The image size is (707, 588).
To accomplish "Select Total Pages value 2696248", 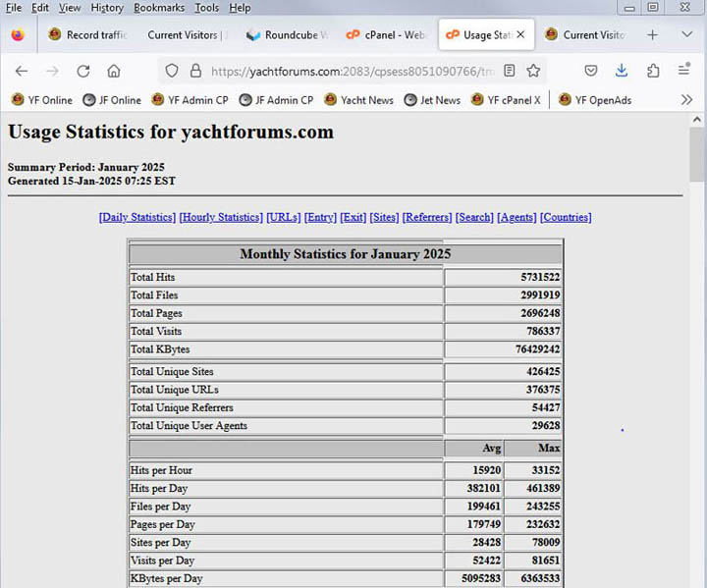I will [x=540, y=313].
